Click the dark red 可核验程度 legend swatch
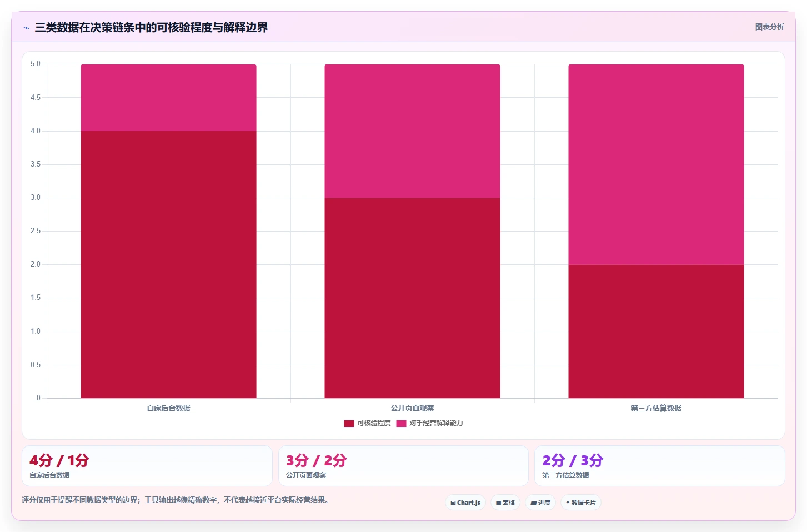This screenshot has width=807, height=532. pos(349,423)
